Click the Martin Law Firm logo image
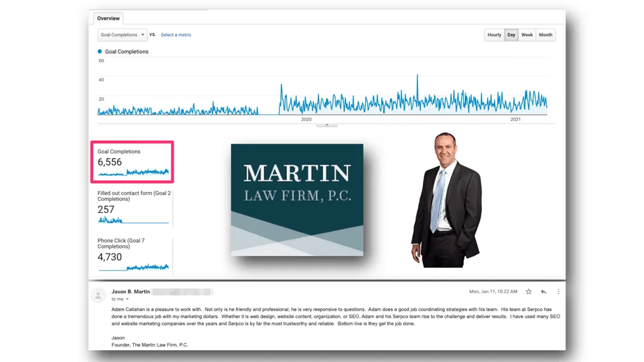 tap(297, 200)
